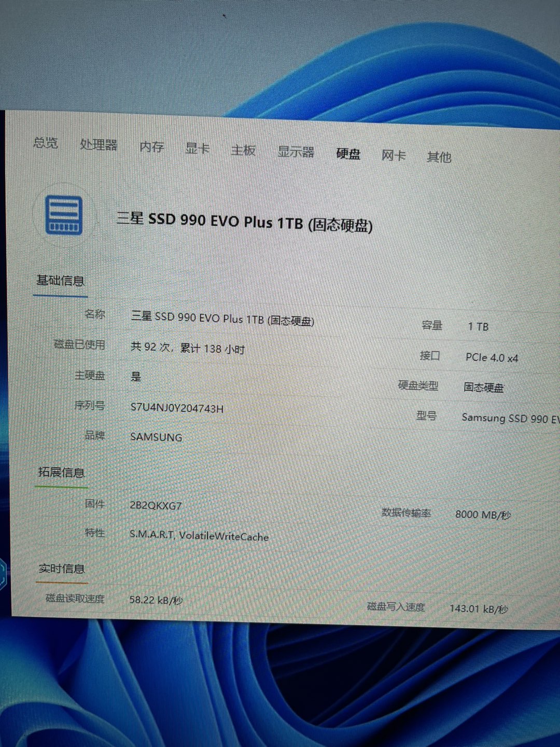Screen dimensions: 560x747
Task: Click the S.M.A.R.T, VolatileWriteCache feature text
Action: coord(199,536)
